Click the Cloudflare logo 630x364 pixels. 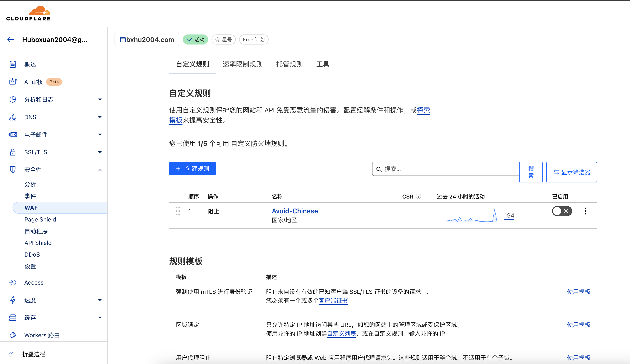28,14
